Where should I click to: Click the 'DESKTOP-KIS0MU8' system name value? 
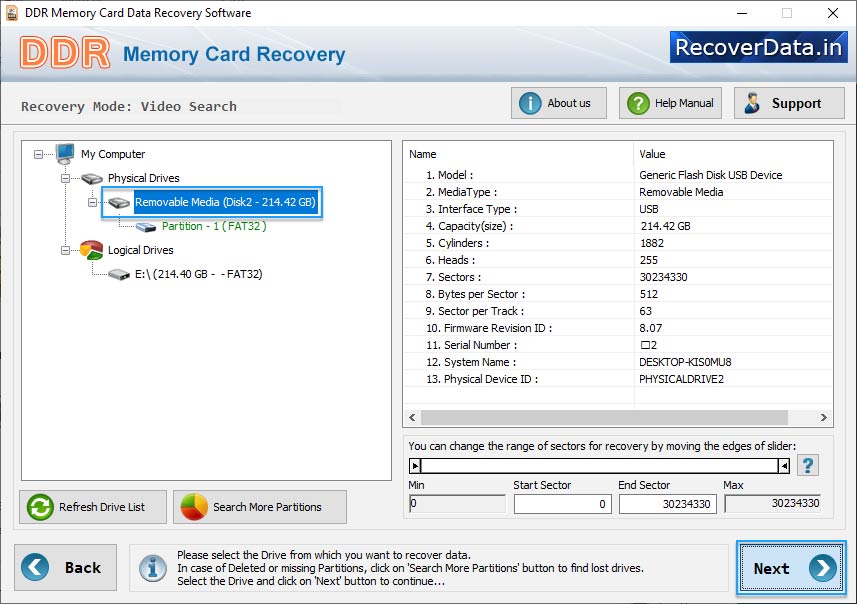click(685, 362)
